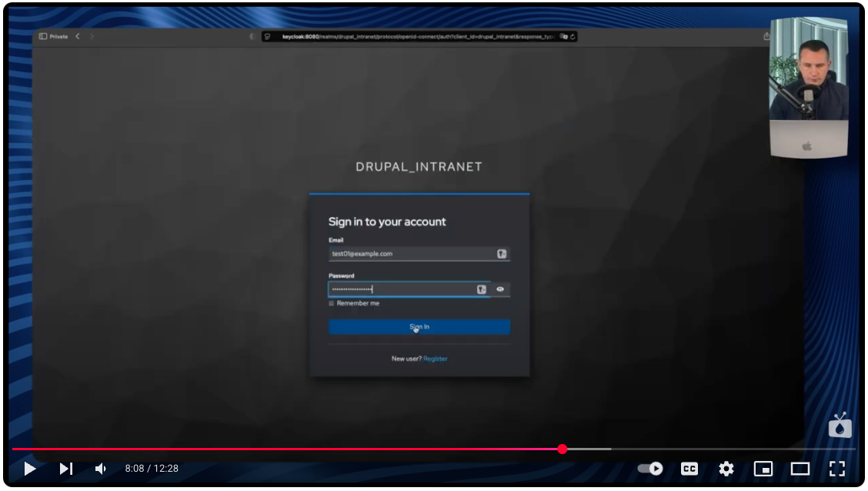Click the browser share icon
868x491 pixels.
click(766, 36)
